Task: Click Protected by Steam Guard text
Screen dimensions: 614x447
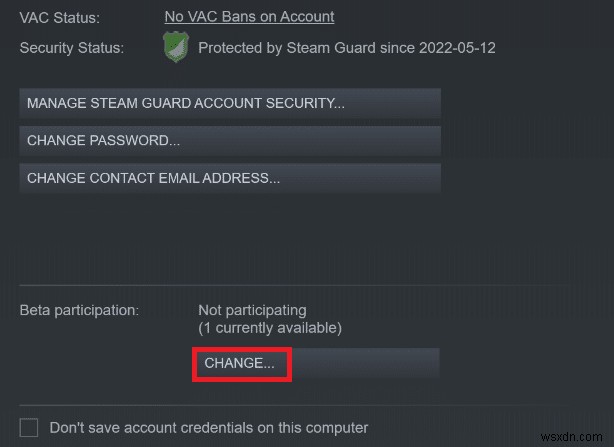Action: [x=282, y=48]
